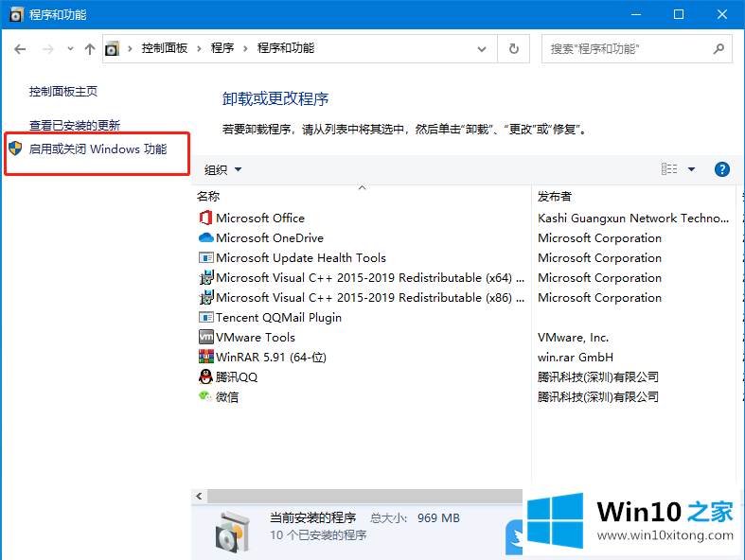The width and height of the screenshot is (745, 560).
Task: Click the Update Health Tools icon
Action: [205, 258]
